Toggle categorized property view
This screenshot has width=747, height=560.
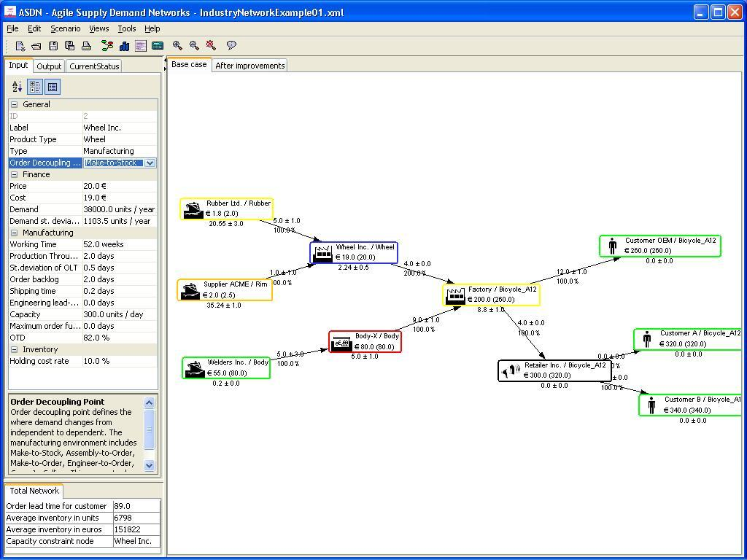pos(35,87)
